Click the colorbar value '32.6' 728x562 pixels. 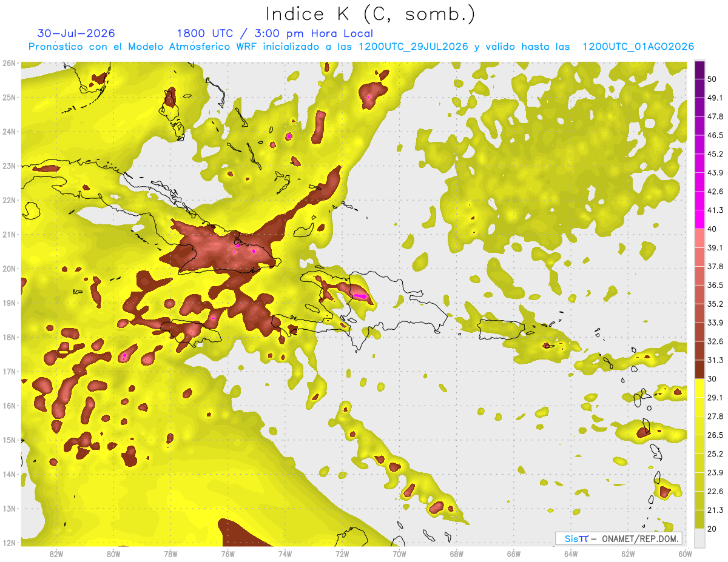point(715,341)
